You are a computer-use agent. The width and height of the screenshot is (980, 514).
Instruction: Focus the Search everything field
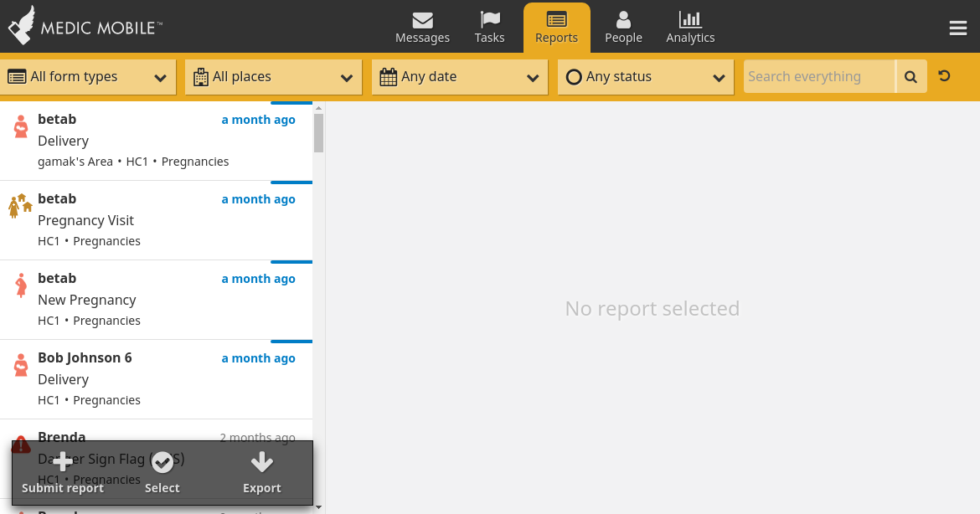818,77
